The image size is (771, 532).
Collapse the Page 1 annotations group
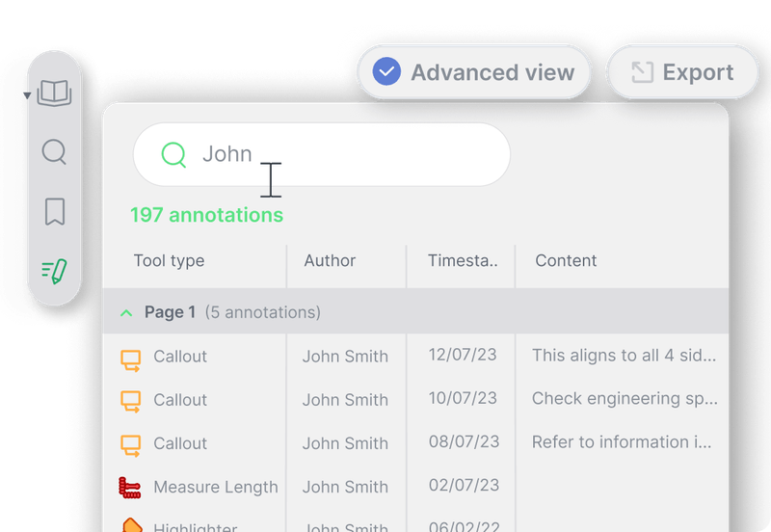coord(125,312)
